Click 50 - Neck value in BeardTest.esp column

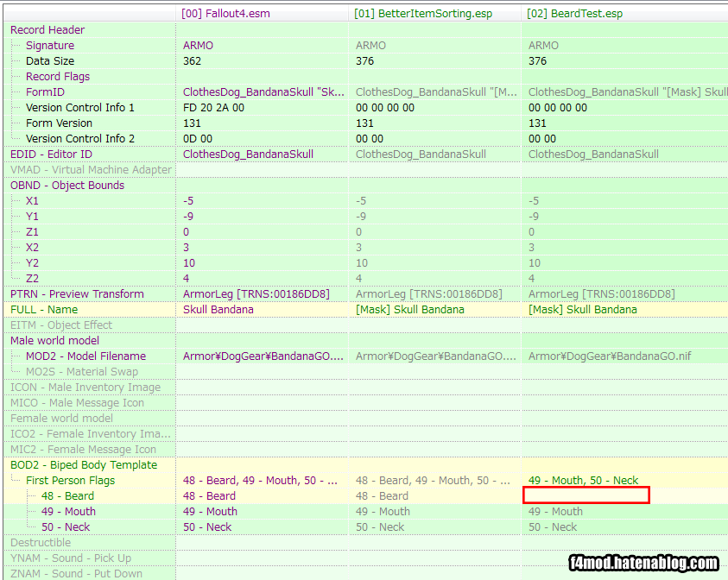pos(553,527)
